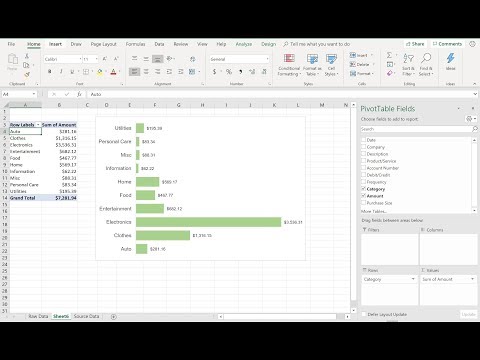Click the Wrap Text icon
Image resolution: width=480 pixels, height=360 pixels.
point(192,59)
